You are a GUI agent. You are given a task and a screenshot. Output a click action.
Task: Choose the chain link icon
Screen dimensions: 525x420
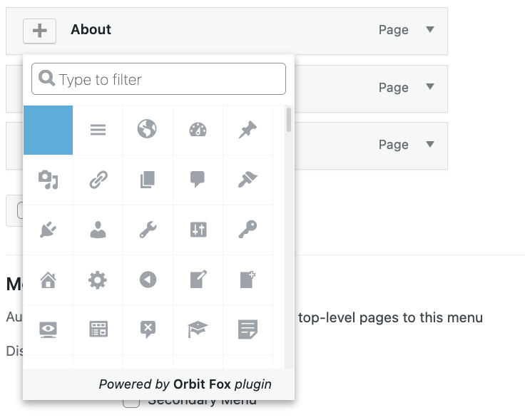click(98, 180)
